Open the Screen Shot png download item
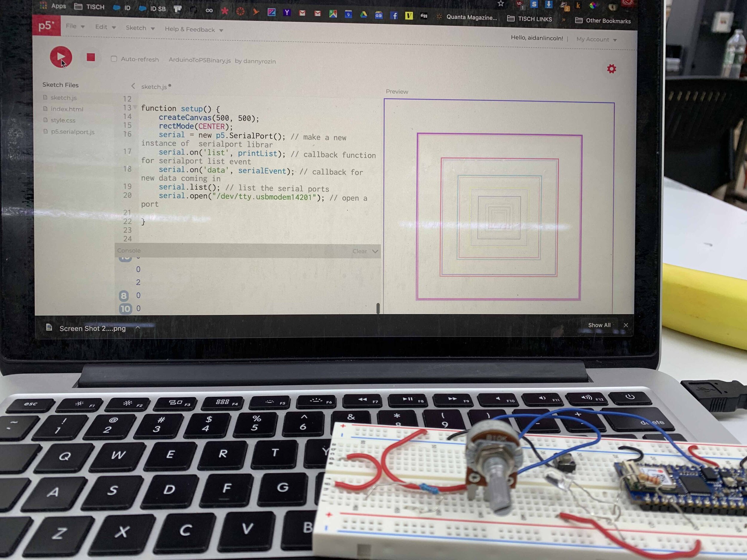Screen dimensions: 747x560 click(86, 328)
